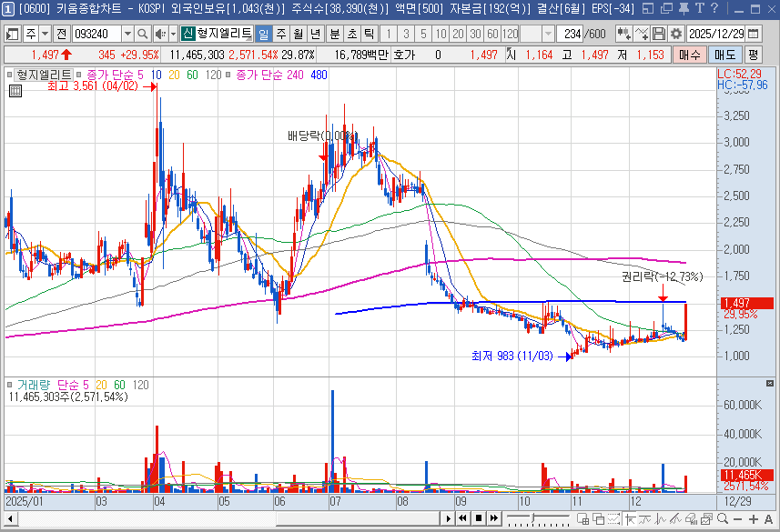Screen dimensions: 780x532
Task: Pin the window with pushpin icon
Action: coord(684,8)
